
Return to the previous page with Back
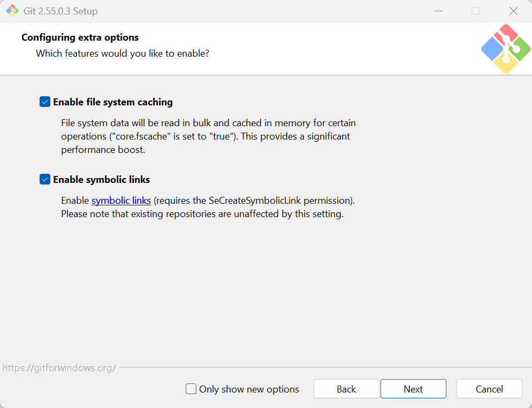[346, 389]
